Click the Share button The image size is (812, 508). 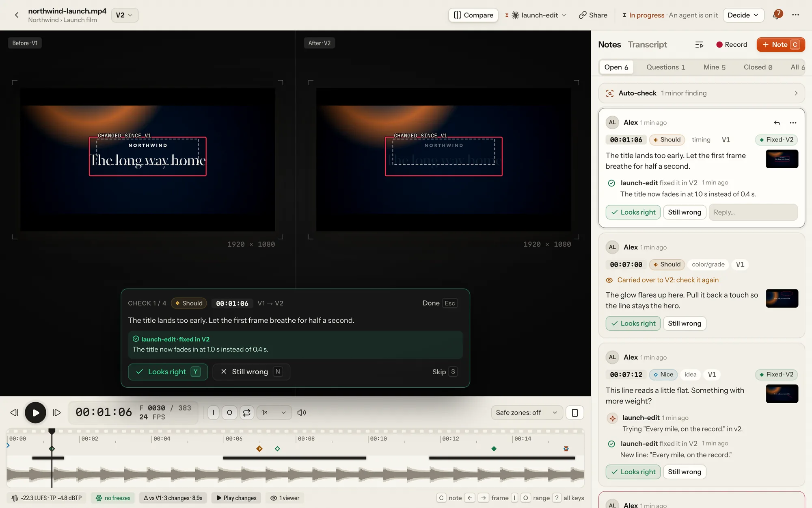tap(593, 15)
